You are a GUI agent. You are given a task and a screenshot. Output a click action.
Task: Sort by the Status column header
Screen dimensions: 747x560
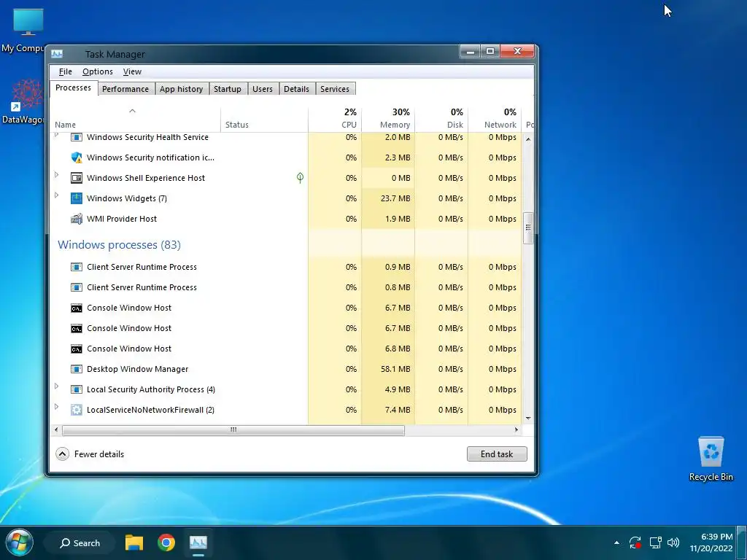[x=264, y=119]
